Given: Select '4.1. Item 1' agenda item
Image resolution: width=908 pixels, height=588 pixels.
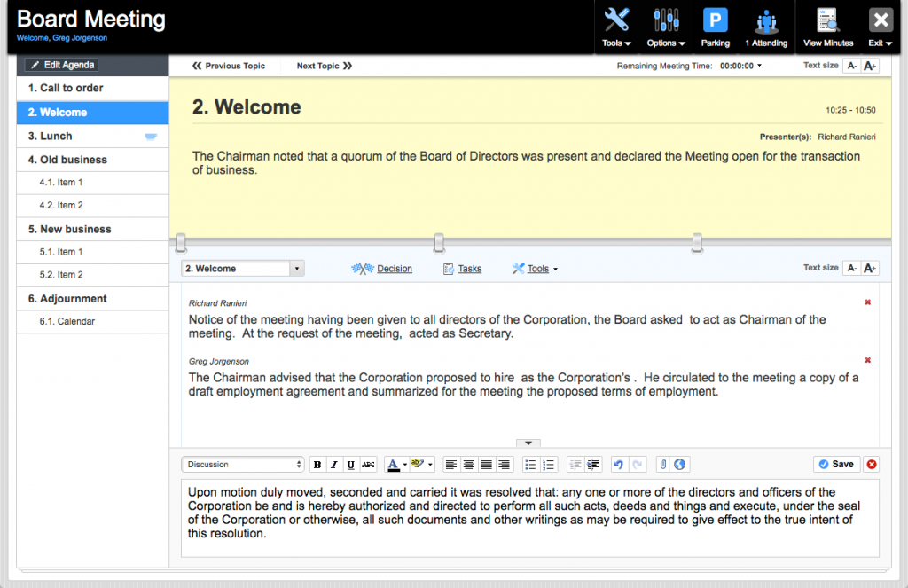Looking at the screenshot, I should 92,183.
